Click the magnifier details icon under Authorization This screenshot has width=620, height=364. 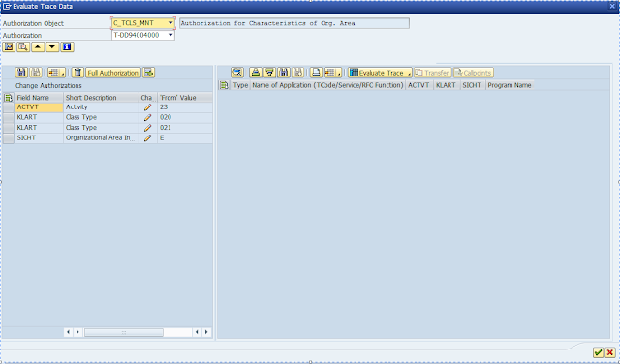23,47
